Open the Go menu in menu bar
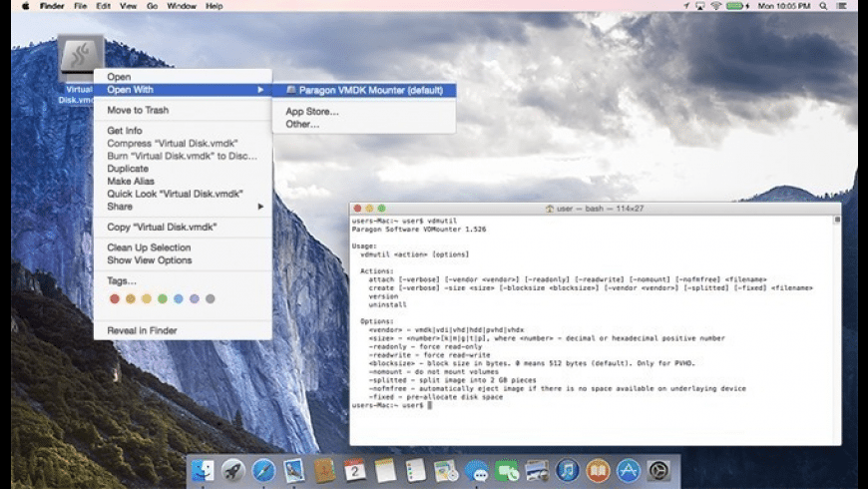The height and width of the screenshot is (489, 868). tap(153, 6)
